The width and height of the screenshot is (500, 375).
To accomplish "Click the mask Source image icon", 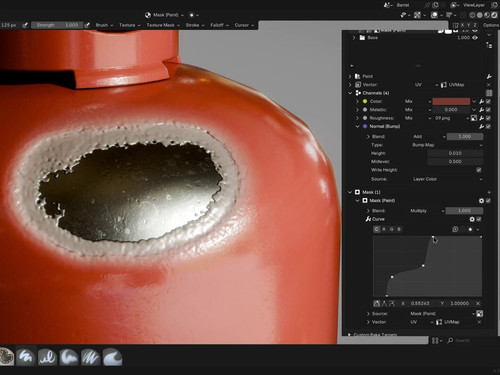I will coord(479,314).
